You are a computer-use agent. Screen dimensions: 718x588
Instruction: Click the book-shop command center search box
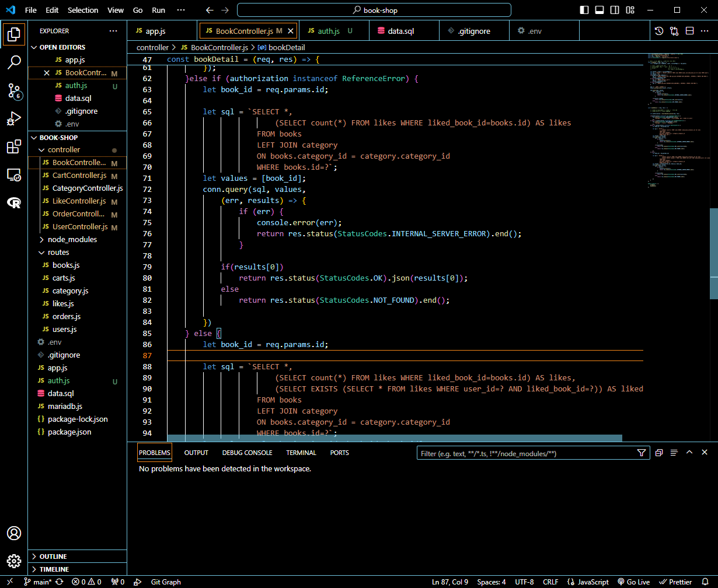pos(374,10)
